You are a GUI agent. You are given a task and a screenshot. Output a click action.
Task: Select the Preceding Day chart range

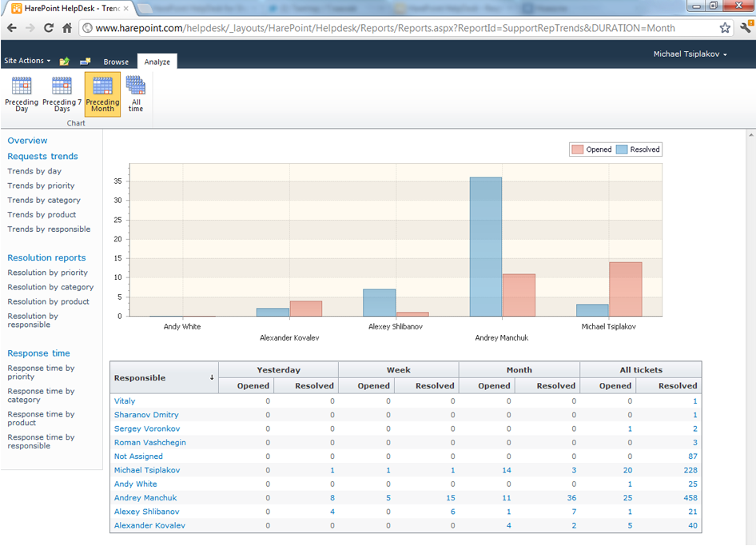[22, 94]
